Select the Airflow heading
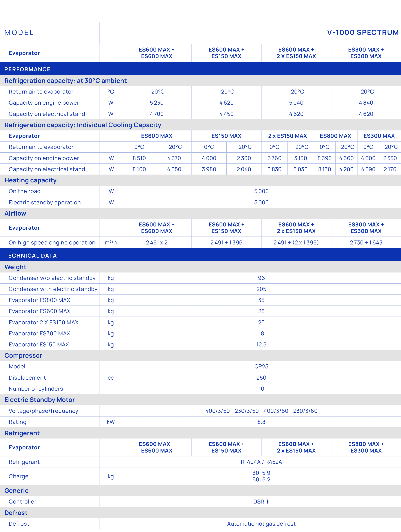 point(15,213)
